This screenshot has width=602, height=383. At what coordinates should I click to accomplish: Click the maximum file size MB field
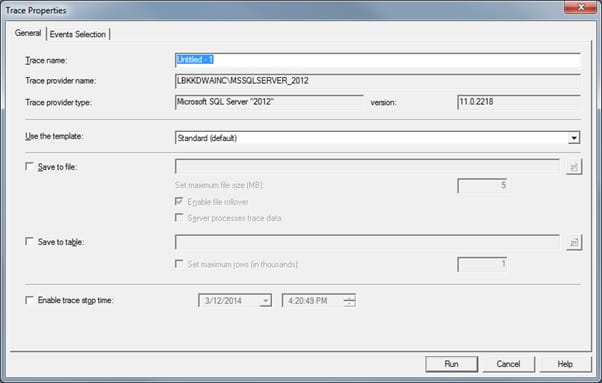[x=482, y=185]
